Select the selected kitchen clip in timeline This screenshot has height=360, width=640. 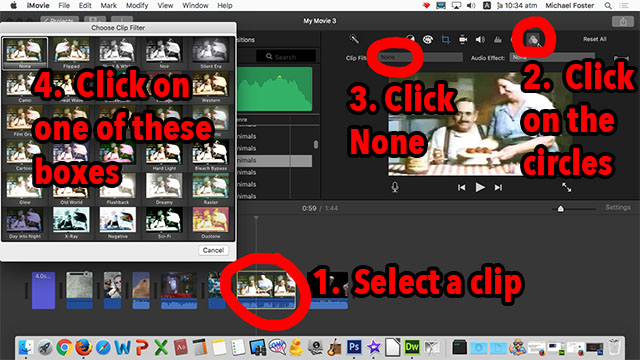click(266, 290)
